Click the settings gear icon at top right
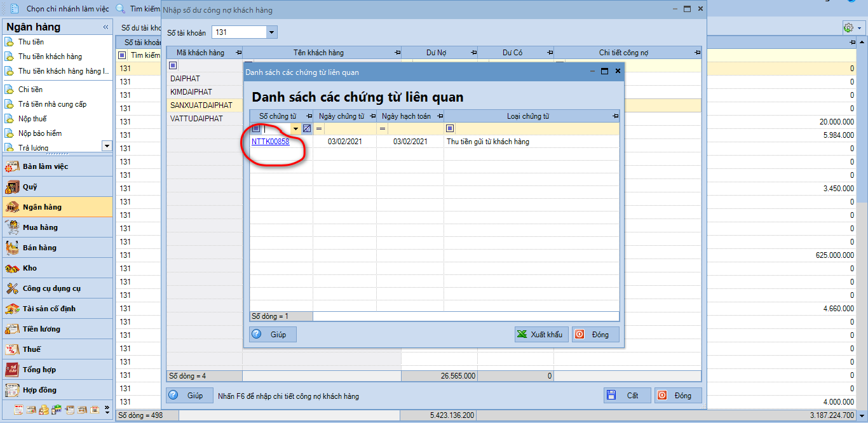Viewport: 868px width, 423px height. (848, 28)
